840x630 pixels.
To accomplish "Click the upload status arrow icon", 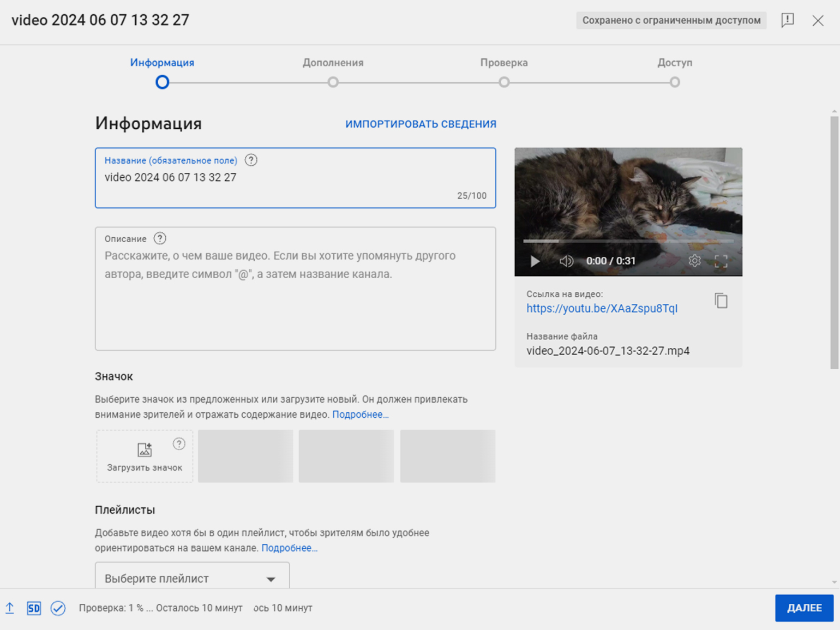I will point(10,608).
